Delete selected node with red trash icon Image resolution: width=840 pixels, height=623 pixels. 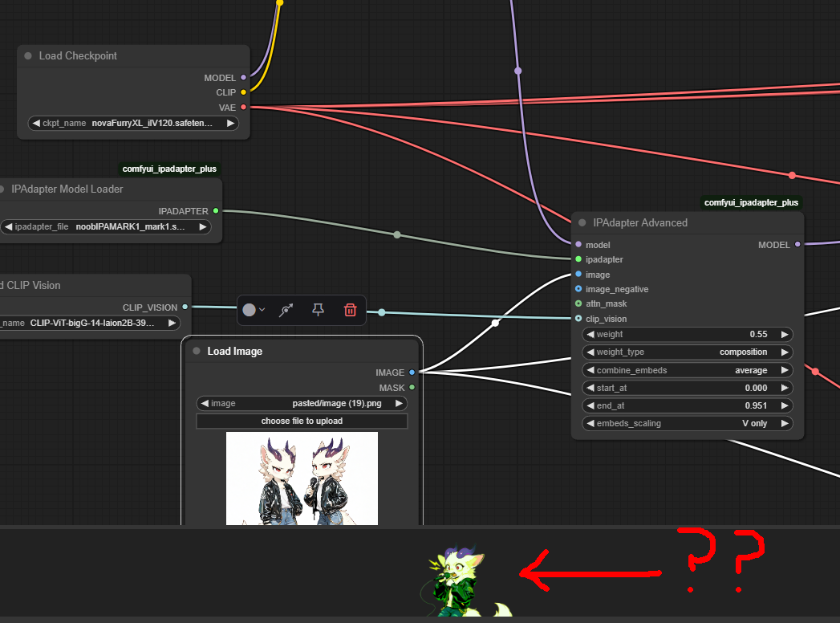point(350,310)
